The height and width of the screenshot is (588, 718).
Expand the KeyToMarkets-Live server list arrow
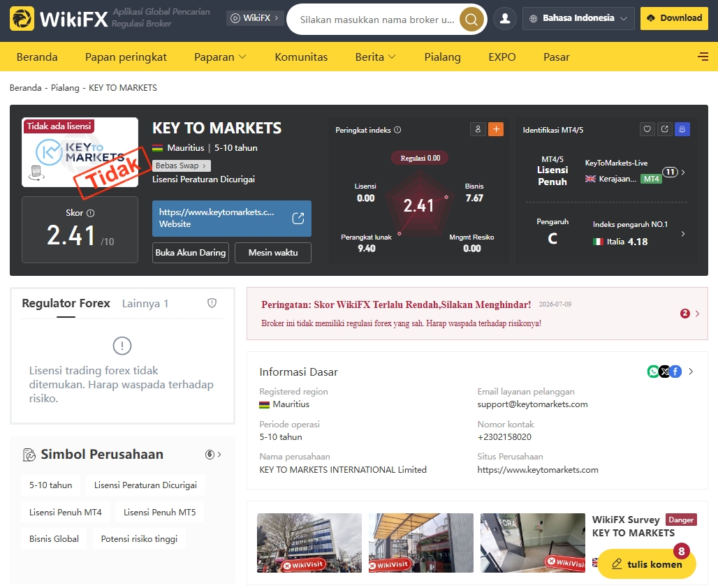coord(683,172)
